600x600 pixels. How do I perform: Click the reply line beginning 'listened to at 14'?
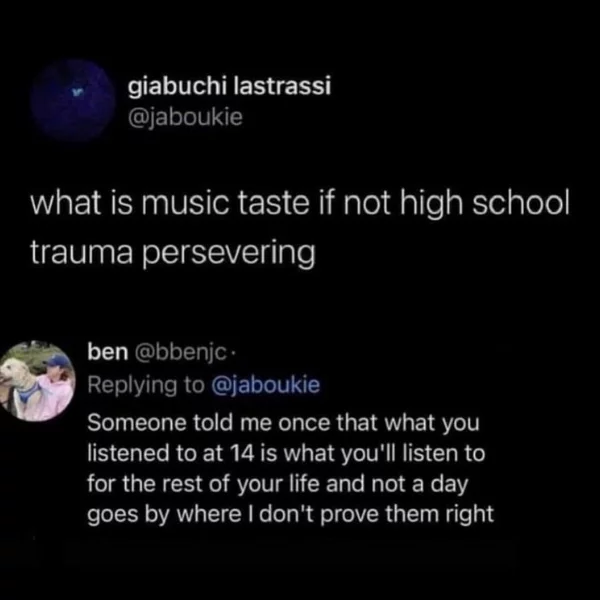(286, 453)
